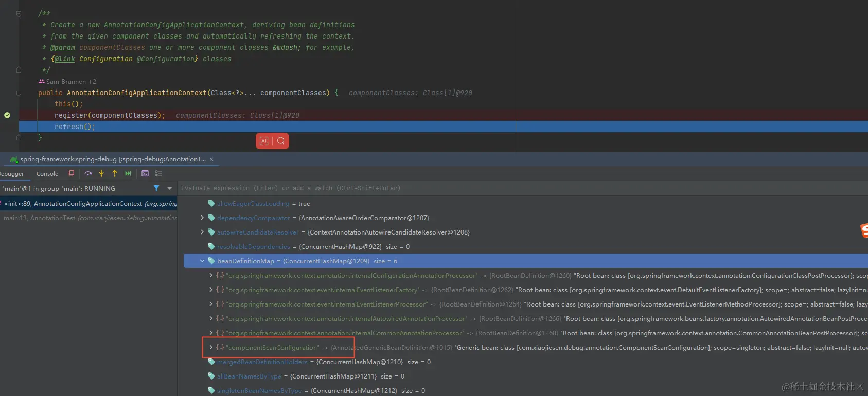Click the tag icon beside autowireCandidateResolver
Screen dimensions: 868x396
tap(211, 232)
